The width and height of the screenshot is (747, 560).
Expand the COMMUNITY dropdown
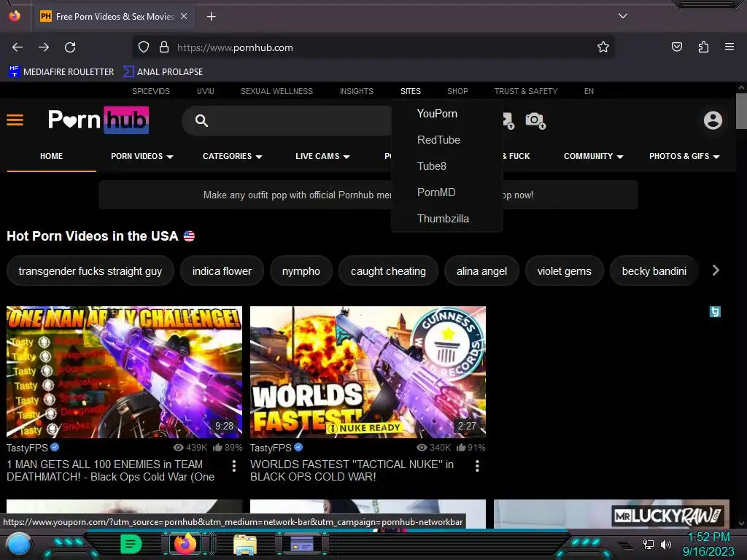[594, 156]
